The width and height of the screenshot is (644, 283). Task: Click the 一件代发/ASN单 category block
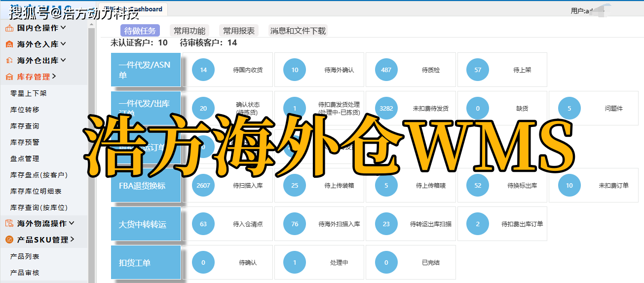coord(146,70)
